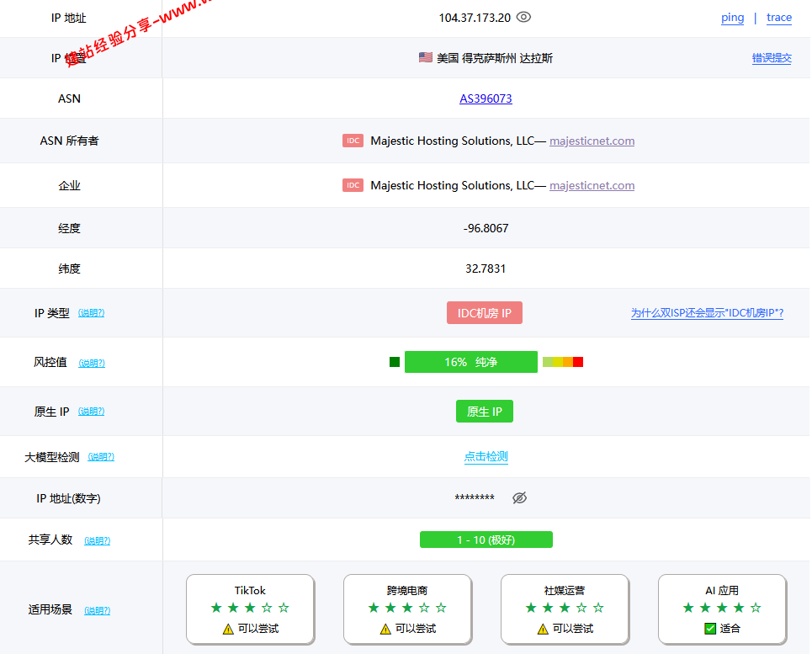Select the IP address text 104.37.173.20

(x=475, y=18)
